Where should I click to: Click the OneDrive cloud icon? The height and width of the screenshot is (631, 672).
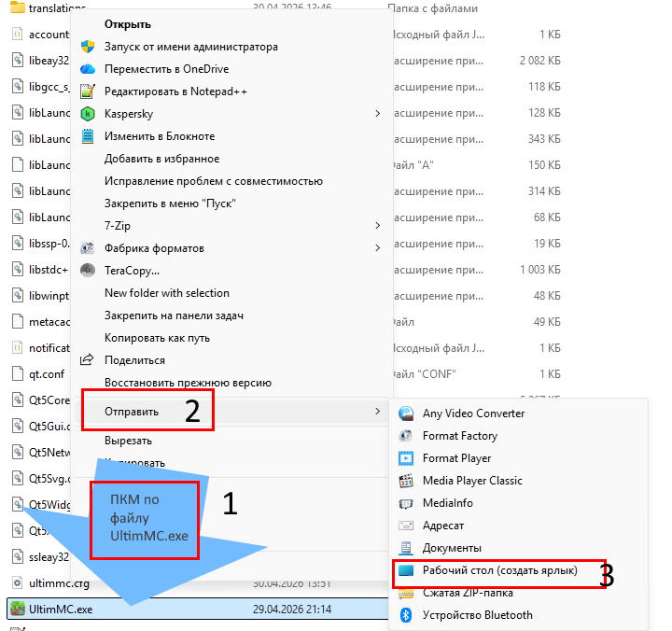click(x=88, y=69)
